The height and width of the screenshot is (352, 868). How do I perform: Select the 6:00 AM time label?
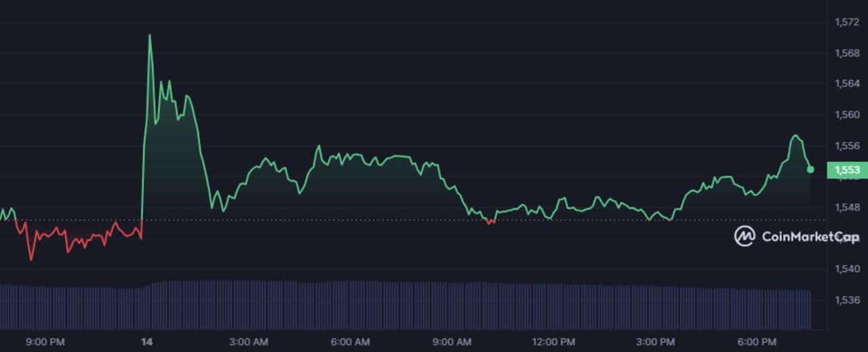pyautogui.click(x=351, y=341)
